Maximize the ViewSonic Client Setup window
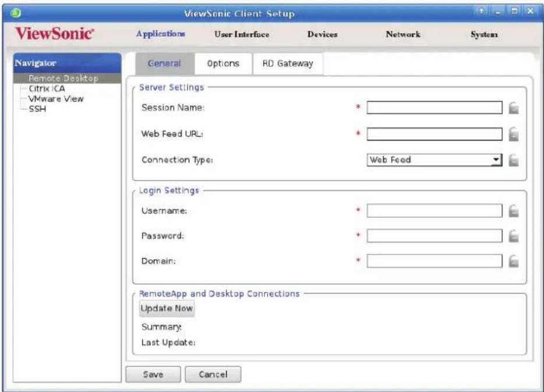The width and height of the screenshot is (544, 392). pos(514,11)
